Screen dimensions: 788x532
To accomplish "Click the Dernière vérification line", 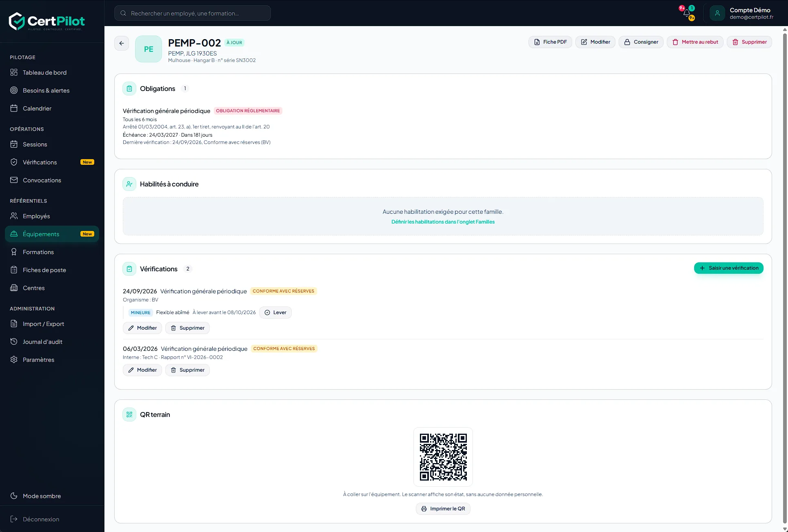I will click(197, 142).
